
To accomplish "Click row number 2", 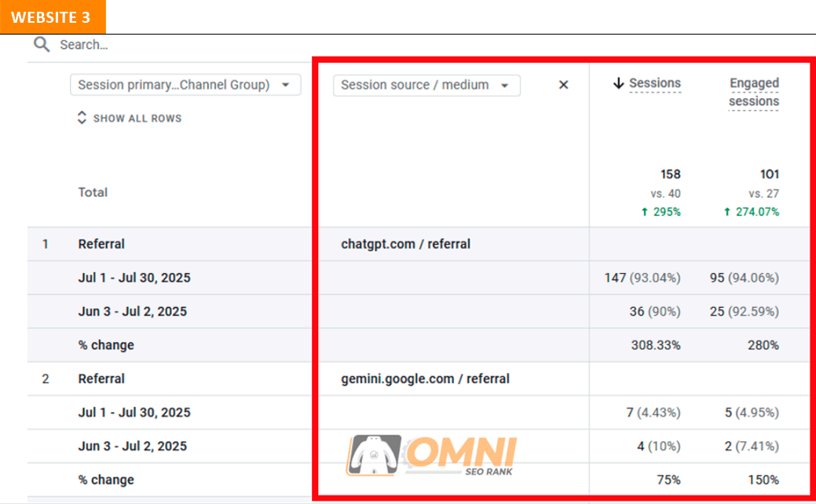I will 46,378.
